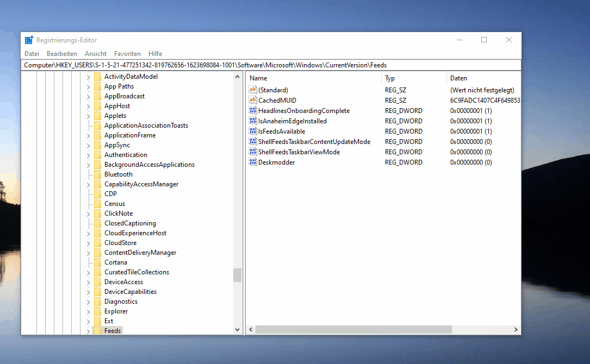Click the string value icon beside CachedMUID

[x=253, y=100]
